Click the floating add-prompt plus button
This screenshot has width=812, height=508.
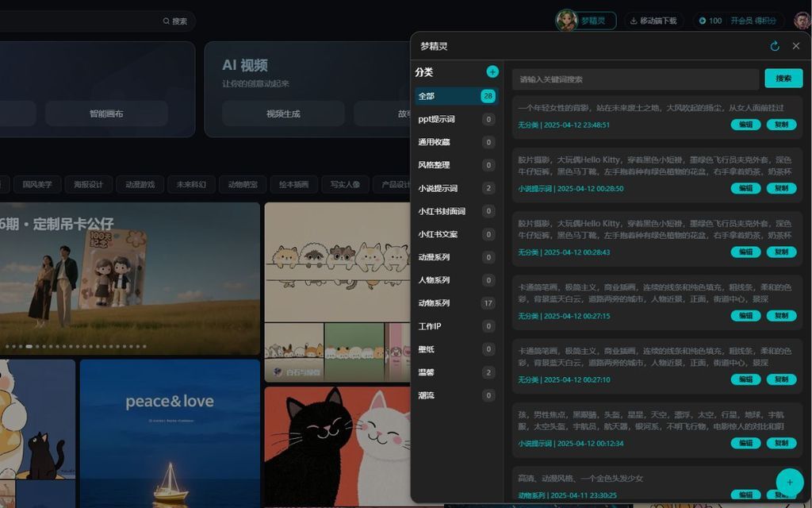point(790,482)
